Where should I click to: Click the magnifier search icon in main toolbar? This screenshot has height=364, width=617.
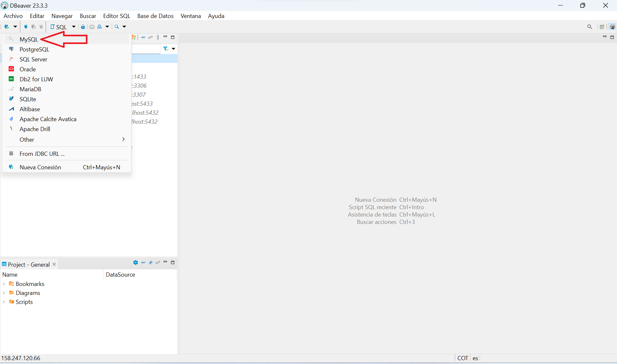(117, 27)
